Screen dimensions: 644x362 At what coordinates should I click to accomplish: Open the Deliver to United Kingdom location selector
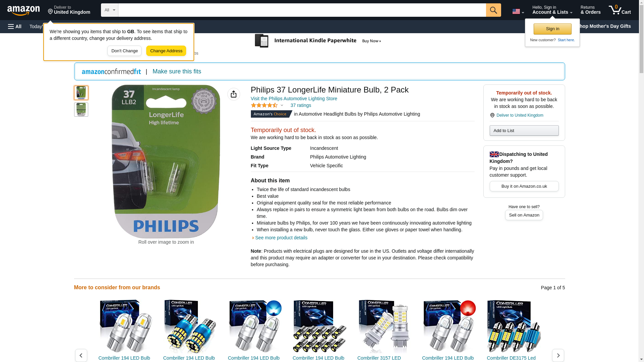coord(69,10)
